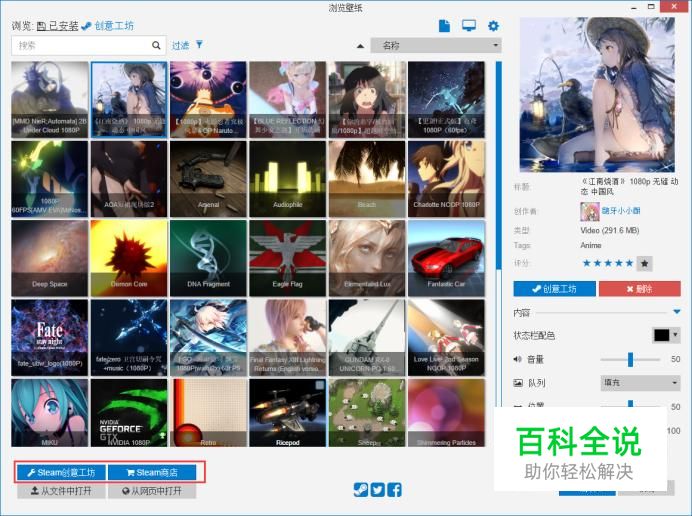Click the 从网页中打开 button

(152, 491)
